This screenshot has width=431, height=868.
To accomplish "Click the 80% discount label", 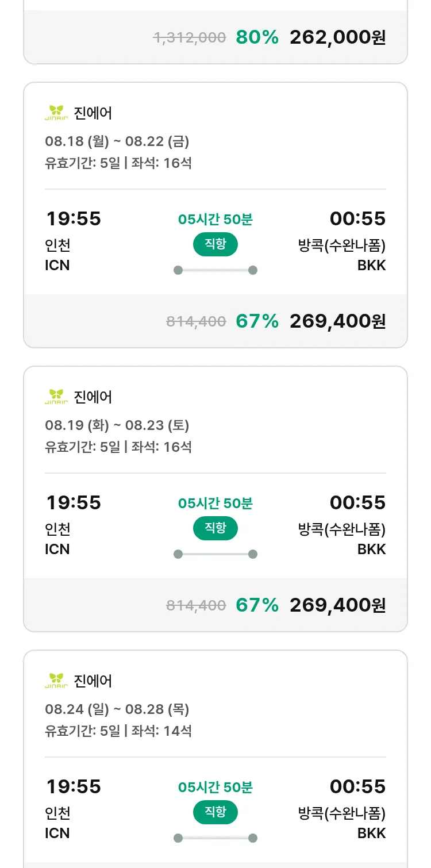I will pyautogui.click(x=257, y=37).
